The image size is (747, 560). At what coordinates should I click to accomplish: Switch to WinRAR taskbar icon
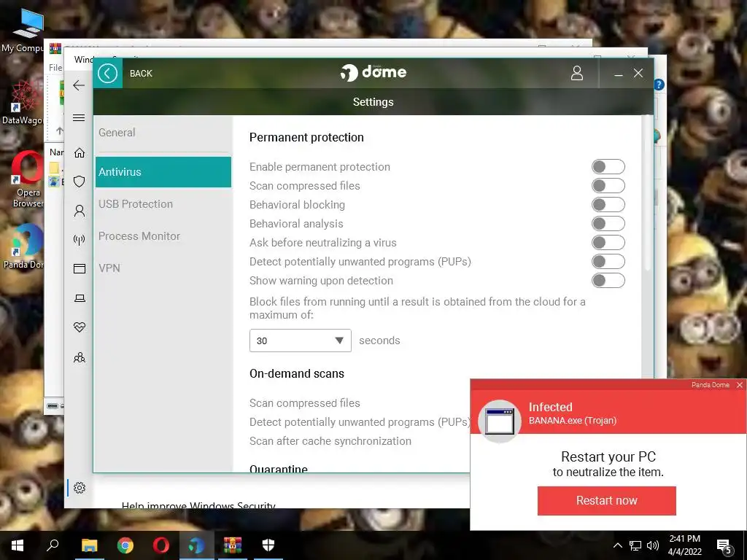233,545
